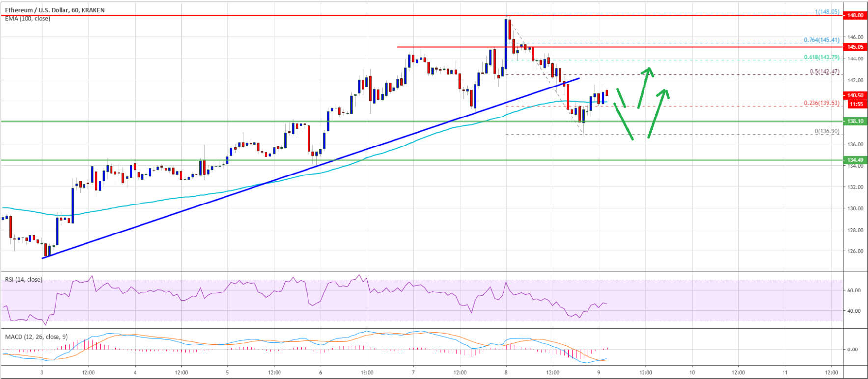Click the red 145.05 price tag
868x379 pixels.
point(855,47)
